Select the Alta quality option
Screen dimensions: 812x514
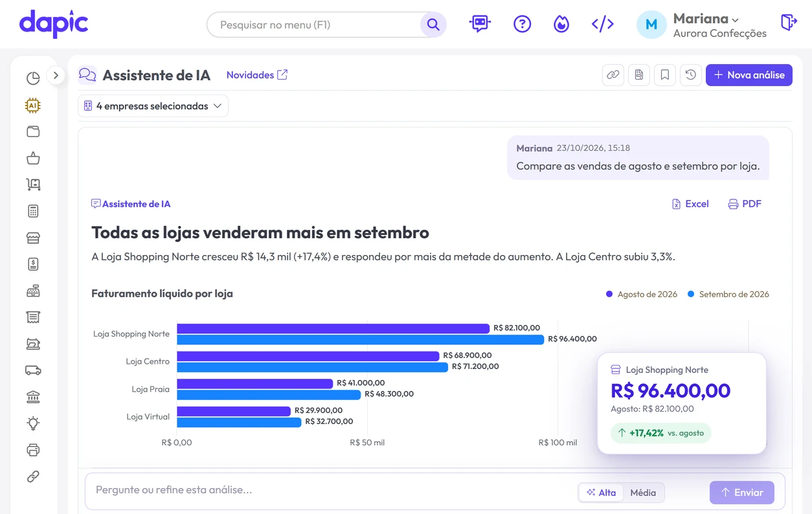(x=601, y=493)
